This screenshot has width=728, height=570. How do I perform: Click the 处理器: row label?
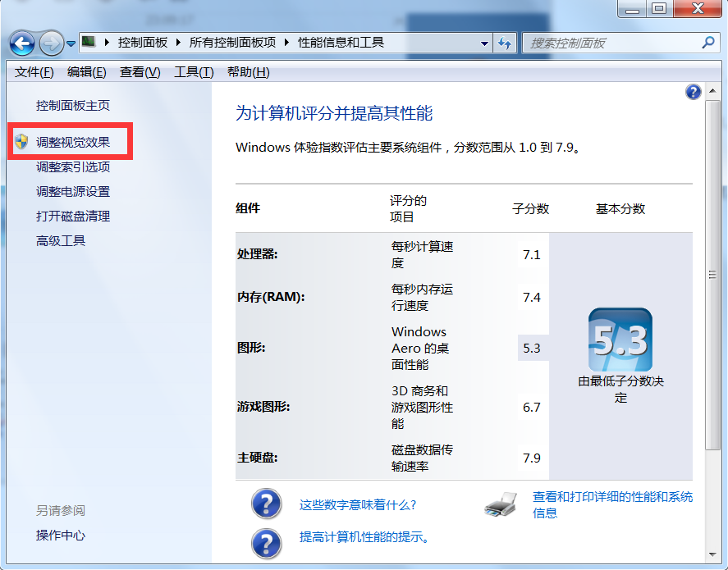[257, 254]
